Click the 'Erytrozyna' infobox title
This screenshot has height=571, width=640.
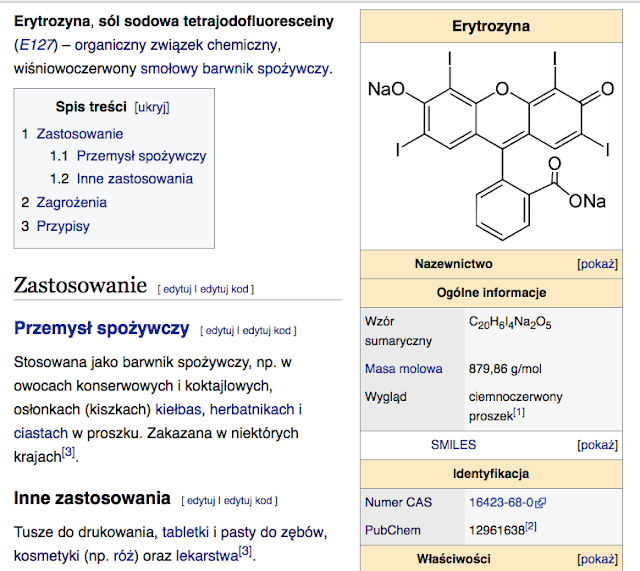(491, 27)
